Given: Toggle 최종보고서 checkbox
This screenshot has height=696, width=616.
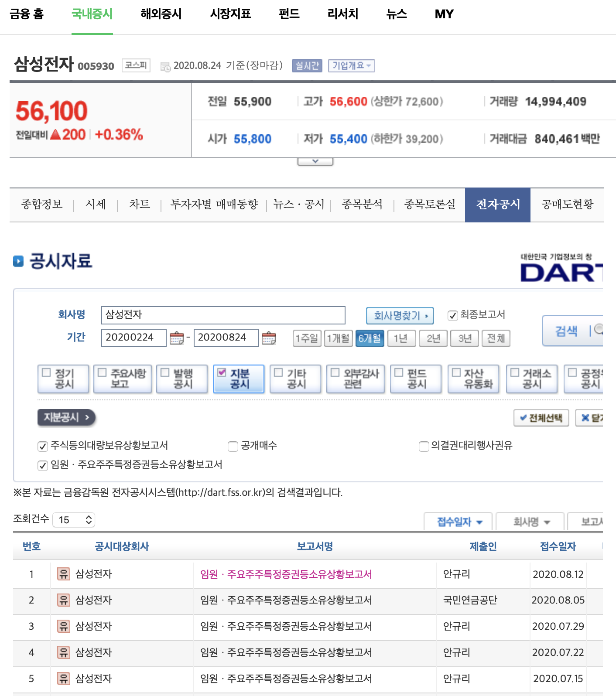Looking at the screenshot, I should coord(453,315).
